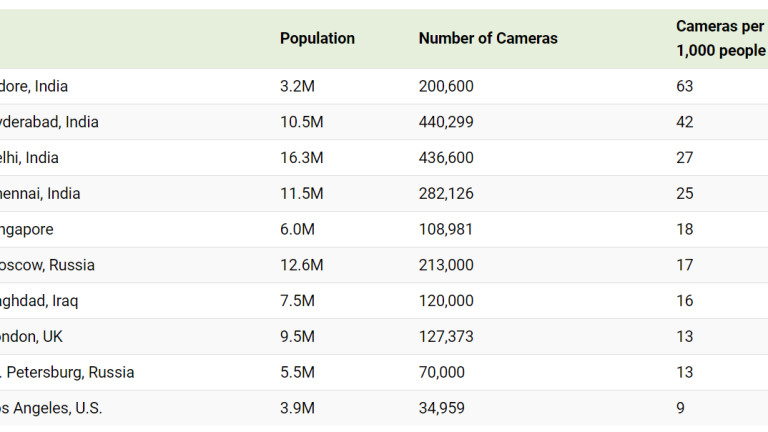
Task: Select the 108,981 camera count
Action: tap(446, 229)
